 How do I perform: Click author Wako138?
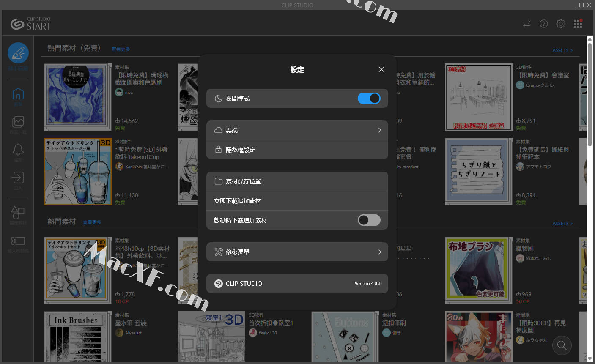tap(268, 333)
